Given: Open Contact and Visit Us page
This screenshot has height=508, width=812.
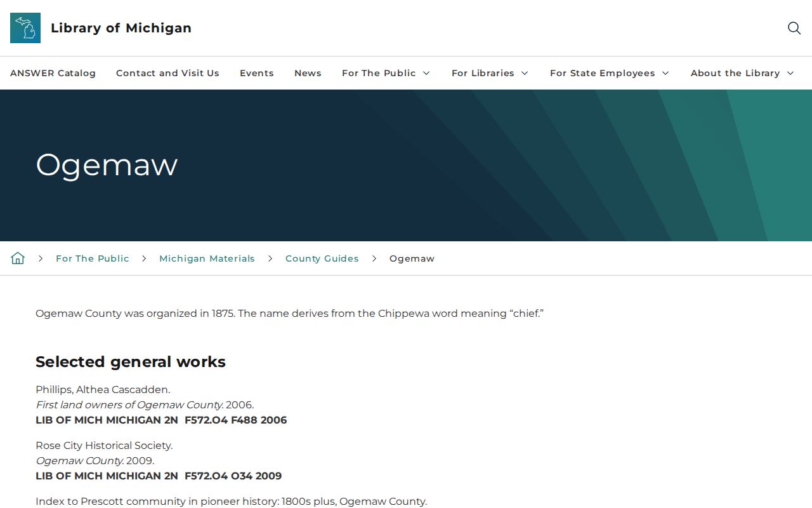Looking at the screenshot, I should (x=167, y=73).
